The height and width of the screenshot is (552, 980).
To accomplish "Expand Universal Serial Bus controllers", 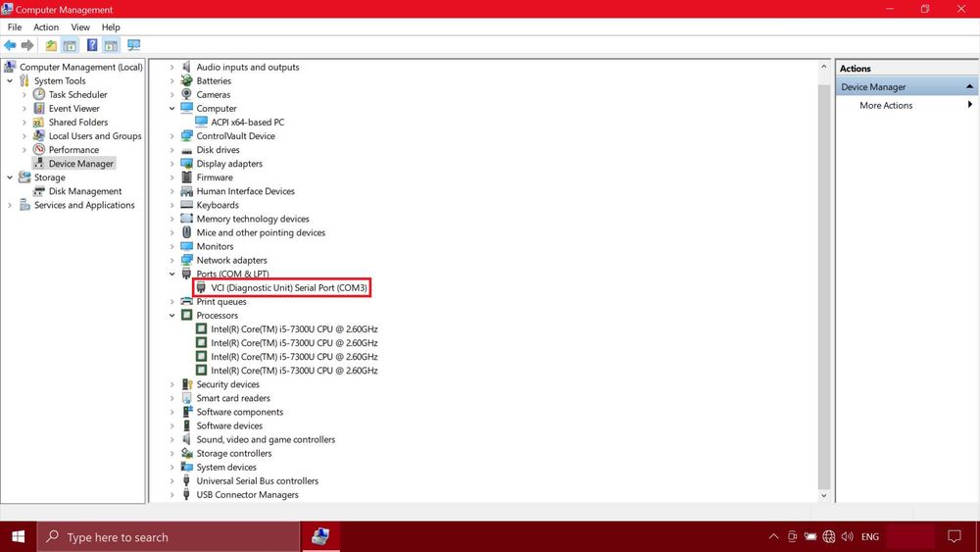I will pos(171,480).
